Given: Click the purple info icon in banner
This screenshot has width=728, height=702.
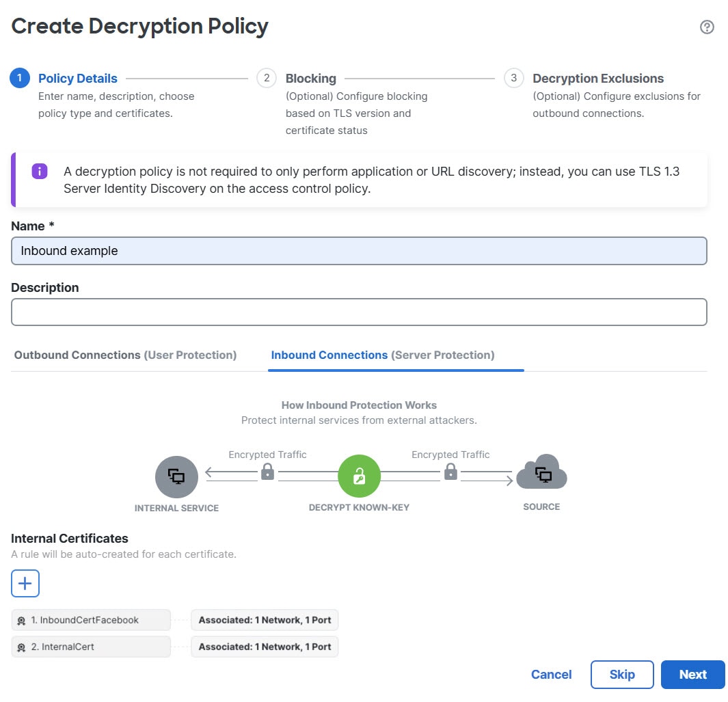Looking at the screenshot, I should click(40, 172).
